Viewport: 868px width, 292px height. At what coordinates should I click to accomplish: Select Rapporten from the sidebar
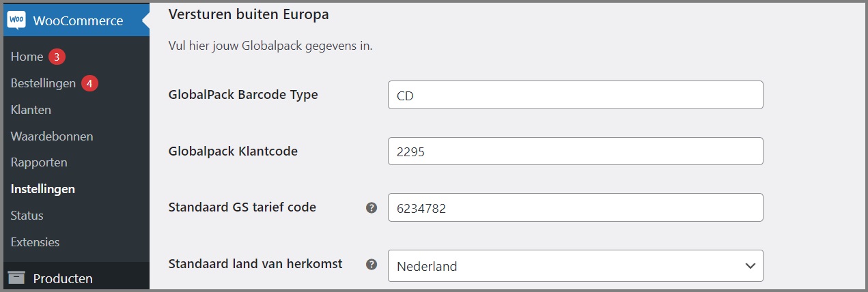39,162
